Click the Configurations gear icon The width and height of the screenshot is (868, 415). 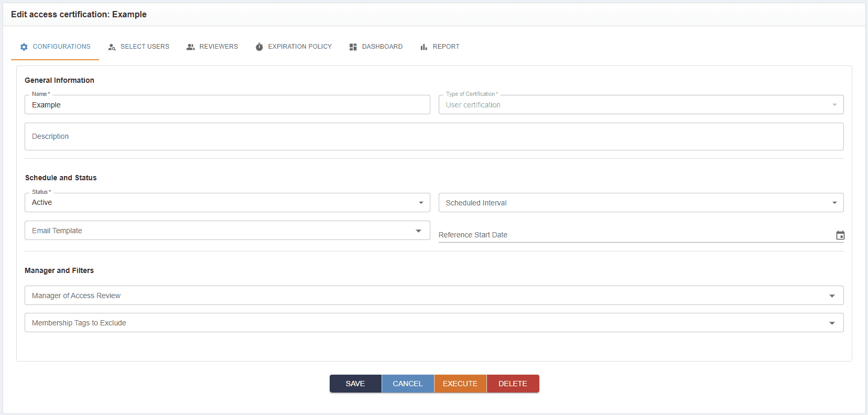point(24,47)
